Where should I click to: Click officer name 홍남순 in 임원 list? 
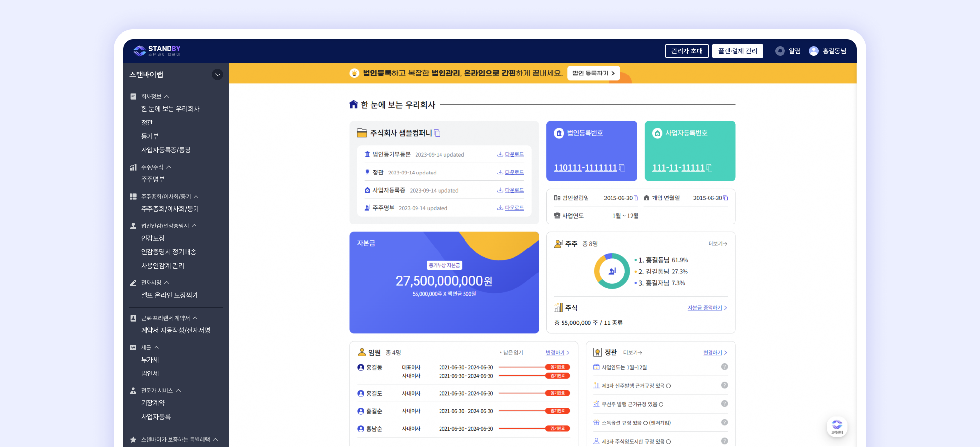coord(374,429)
